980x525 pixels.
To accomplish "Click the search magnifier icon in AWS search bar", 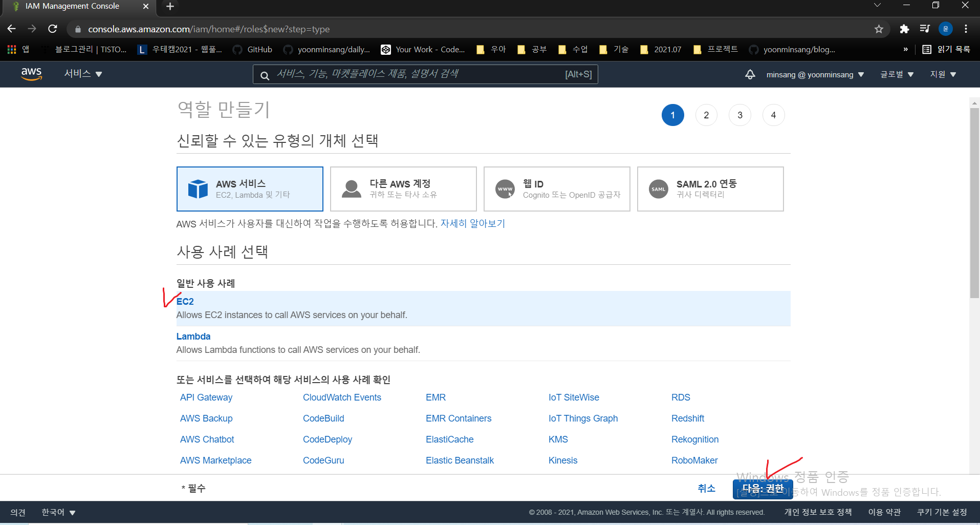I will pyautogui.click(x=265, y=75).
